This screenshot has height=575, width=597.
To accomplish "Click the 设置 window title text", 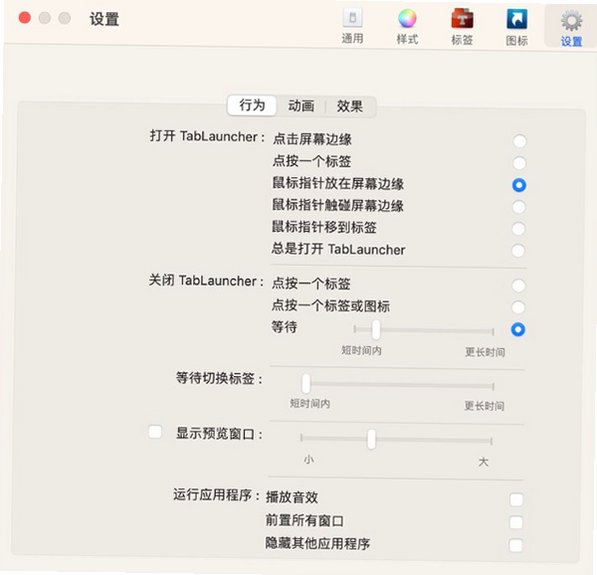I will [104, 19].
